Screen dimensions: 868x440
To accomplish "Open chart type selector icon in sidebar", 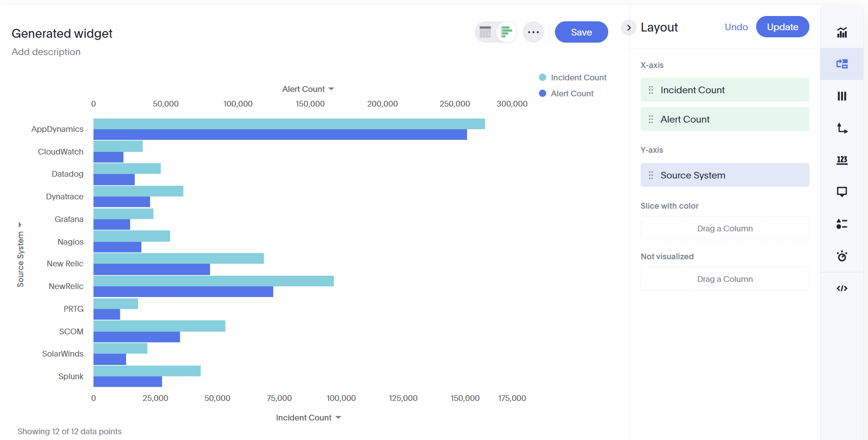I will click(842, 32).
